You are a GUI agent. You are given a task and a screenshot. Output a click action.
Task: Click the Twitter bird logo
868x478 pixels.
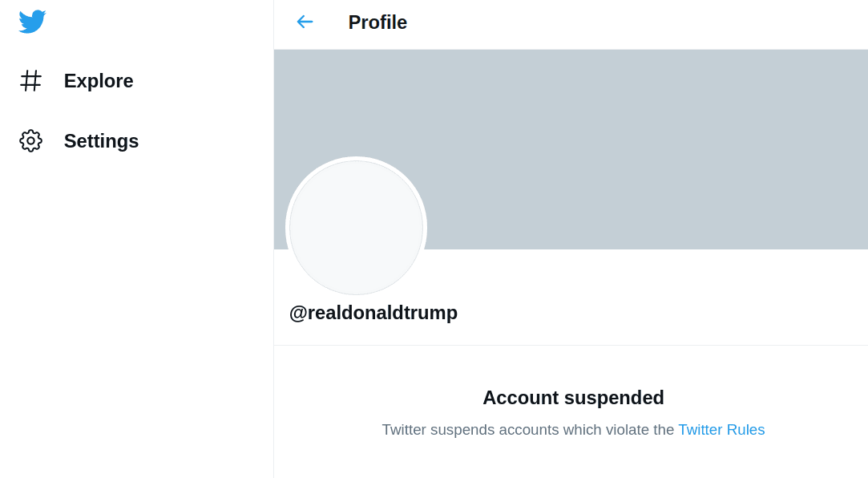32,22
